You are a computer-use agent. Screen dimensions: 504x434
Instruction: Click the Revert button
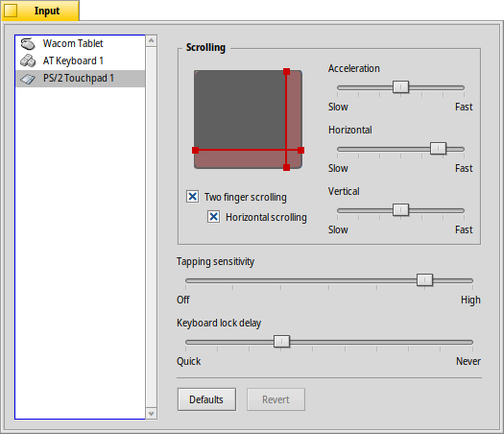pos(276,399)
